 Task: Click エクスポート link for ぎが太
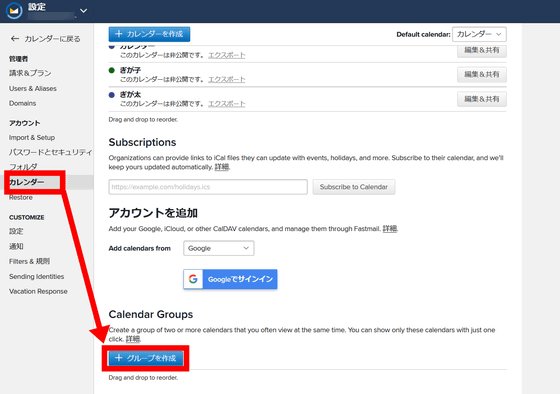(x=227, y=104)
